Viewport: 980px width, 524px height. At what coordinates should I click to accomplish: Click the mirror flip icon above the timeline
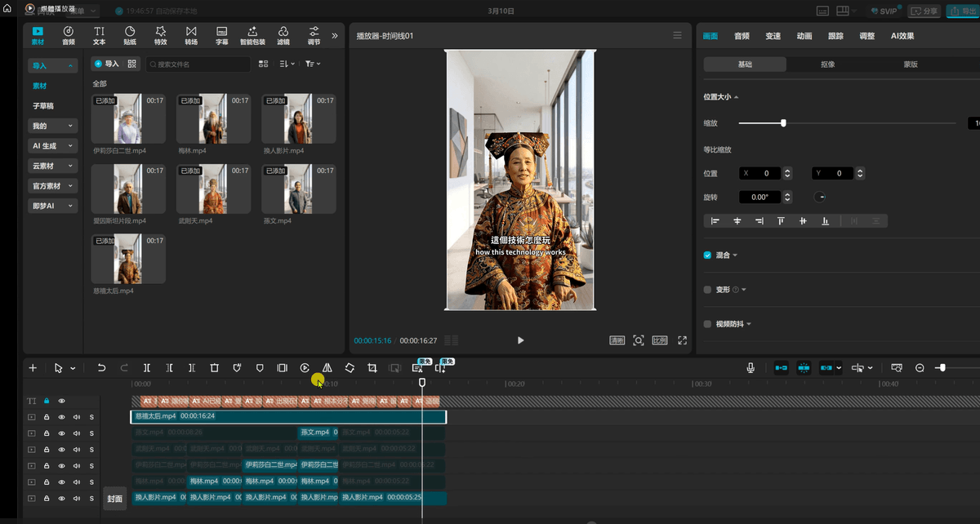327,368
